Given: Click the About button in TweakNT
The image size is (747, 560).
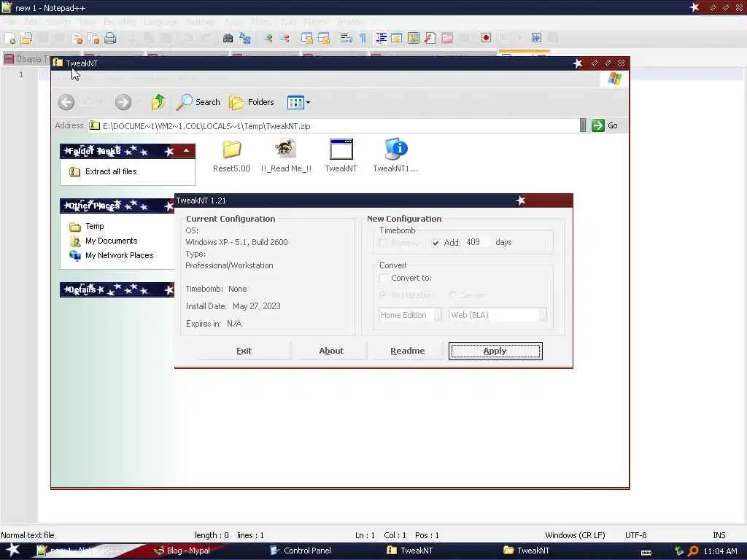Looking at the screenshot, I should tap(331, 351).
